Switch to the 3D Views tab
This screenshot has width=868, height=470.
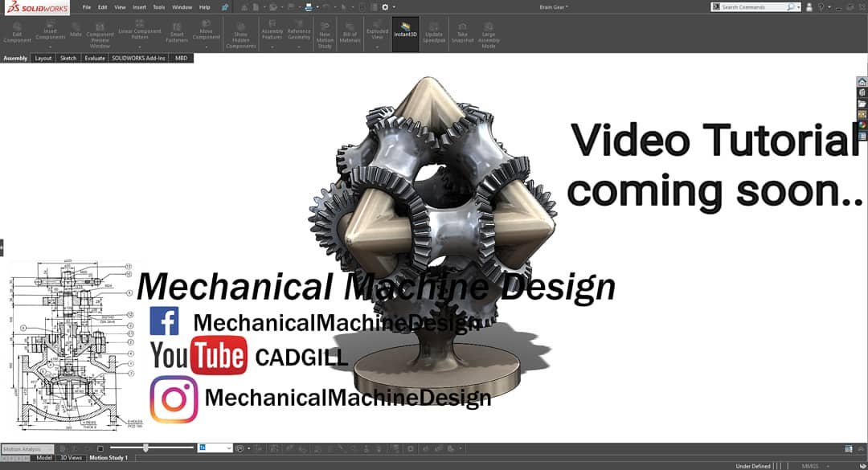point(71,458)
